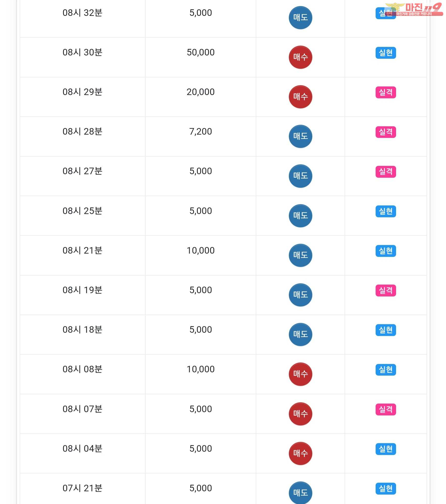The image size is (446, 504).
Task: Click the 매도 circle in the 08시 21분 row
Action: (300, 255)
